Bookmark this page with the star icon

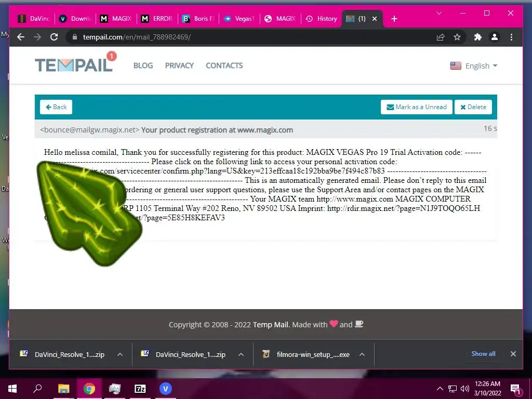pos(457,37)
